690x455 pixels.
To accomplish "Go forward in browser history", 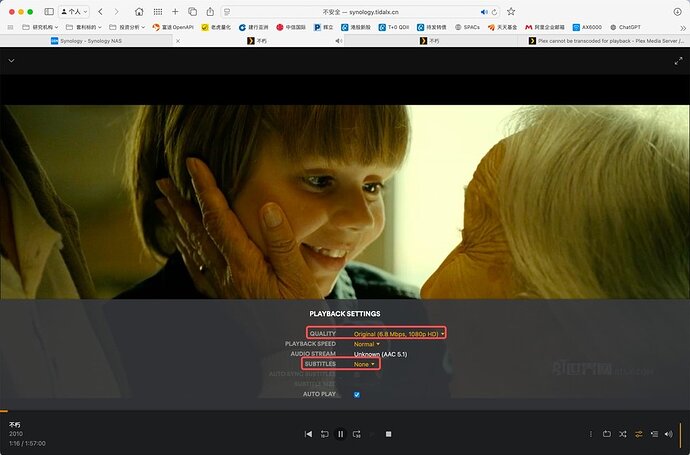I will tap(117, 12).
